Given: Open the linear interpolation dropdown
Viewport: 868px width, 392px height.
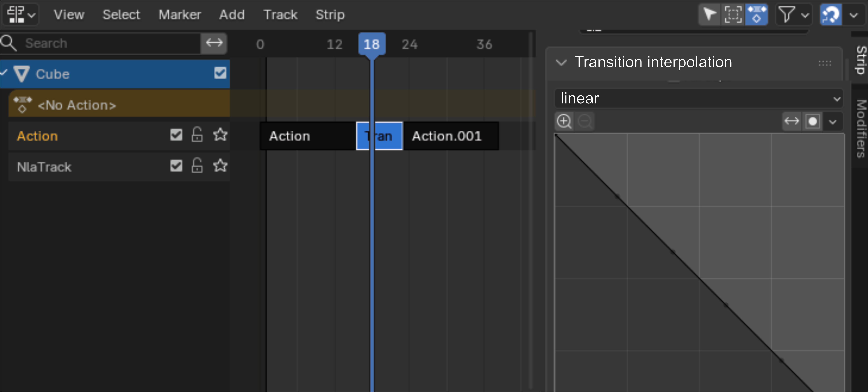Looking at the screenshot, I should point(698,98).
